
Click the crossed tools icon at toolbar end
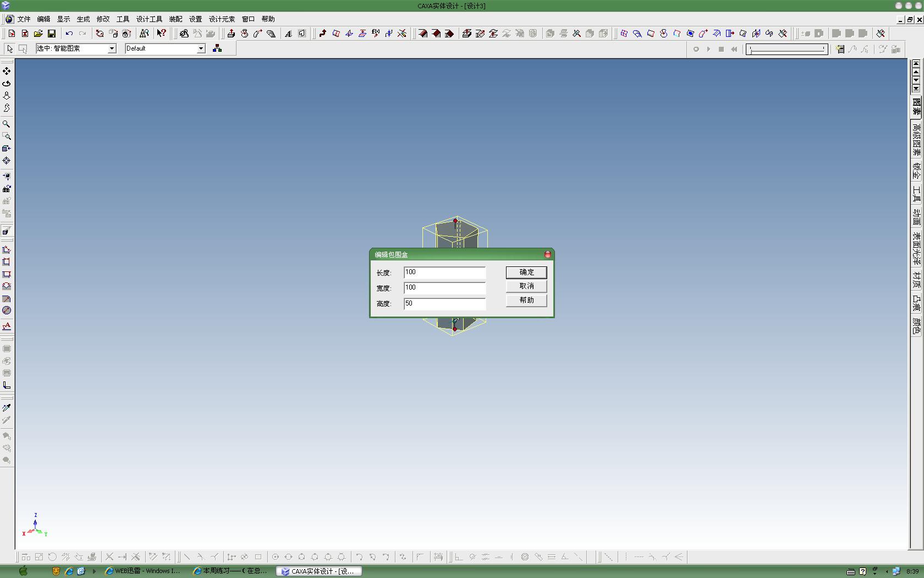tap(881, 34)
